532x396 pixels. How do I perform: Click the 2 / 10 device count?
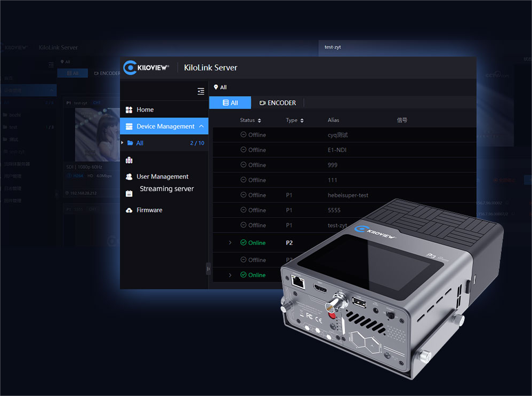point(197,143)
